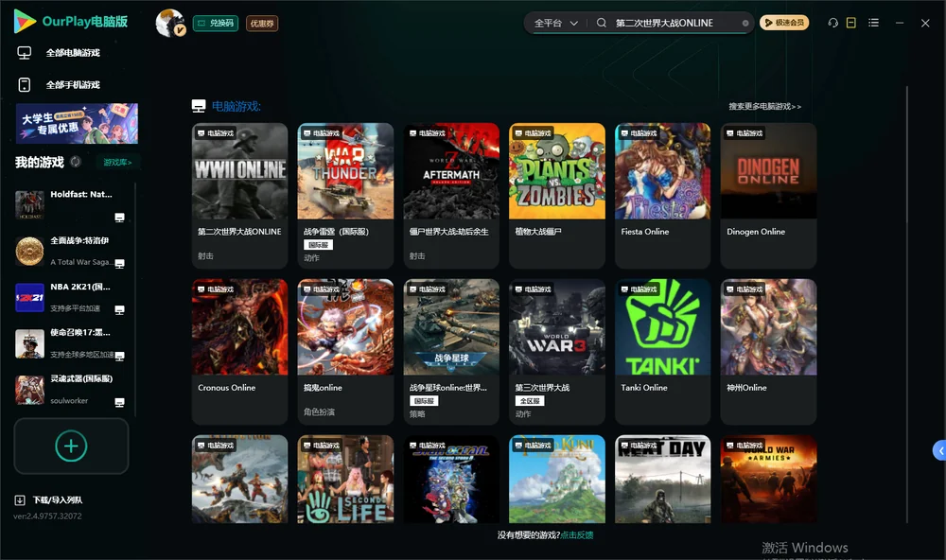Image resolution: width=946 pixels, height=560 pixels.
Task: Click the yellow bookmark icon in title bar
Action: [851, 23]
